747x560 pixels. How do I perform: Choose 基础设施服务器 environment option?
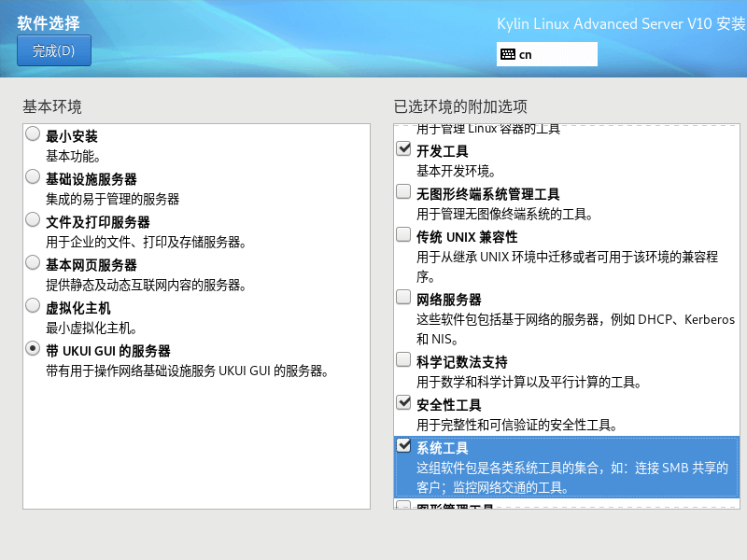pyautogui.click(x=33, y=176)
